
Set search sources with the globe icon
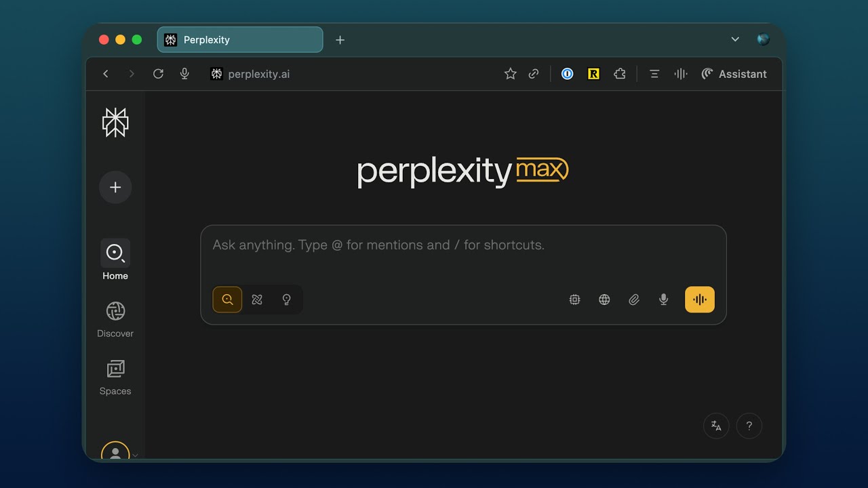point(604,300)
